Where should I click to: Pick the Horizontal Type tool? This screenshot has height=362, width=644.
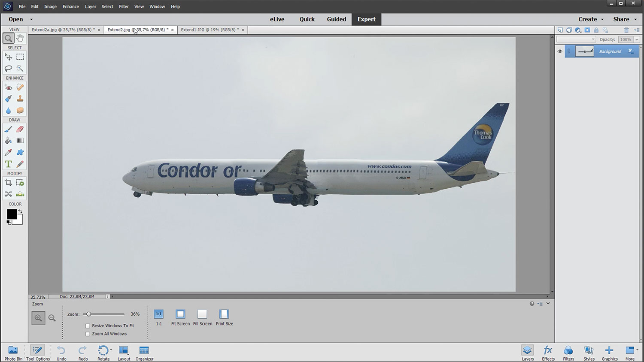click(x=8, y=164)
